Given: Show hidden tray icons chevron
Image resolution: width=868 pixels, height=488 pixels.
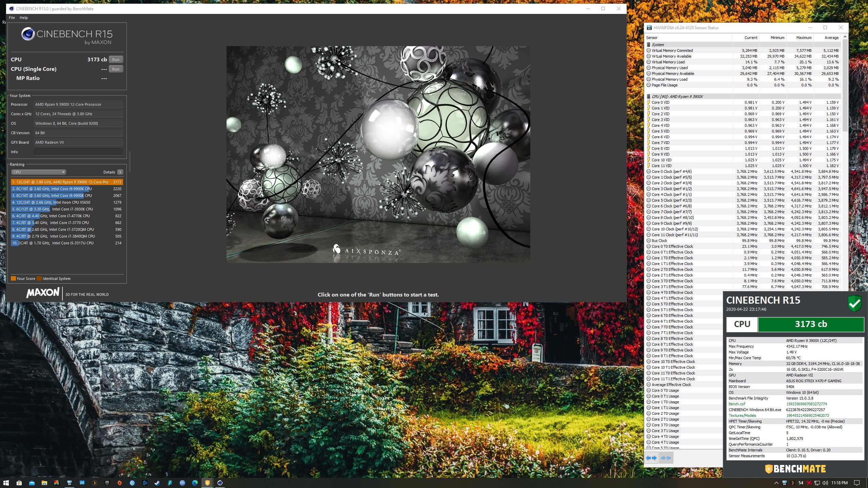Looking at the screenshot, I should (776, 483).
